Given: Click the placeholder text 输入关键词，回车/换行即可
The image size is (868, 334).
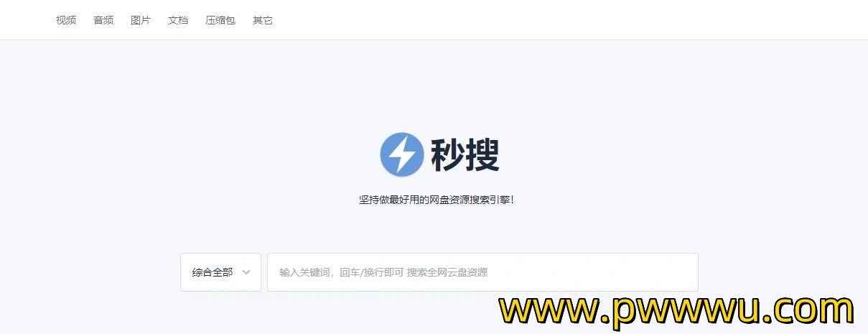Looking at the screenshot, I should click(341, 272).
